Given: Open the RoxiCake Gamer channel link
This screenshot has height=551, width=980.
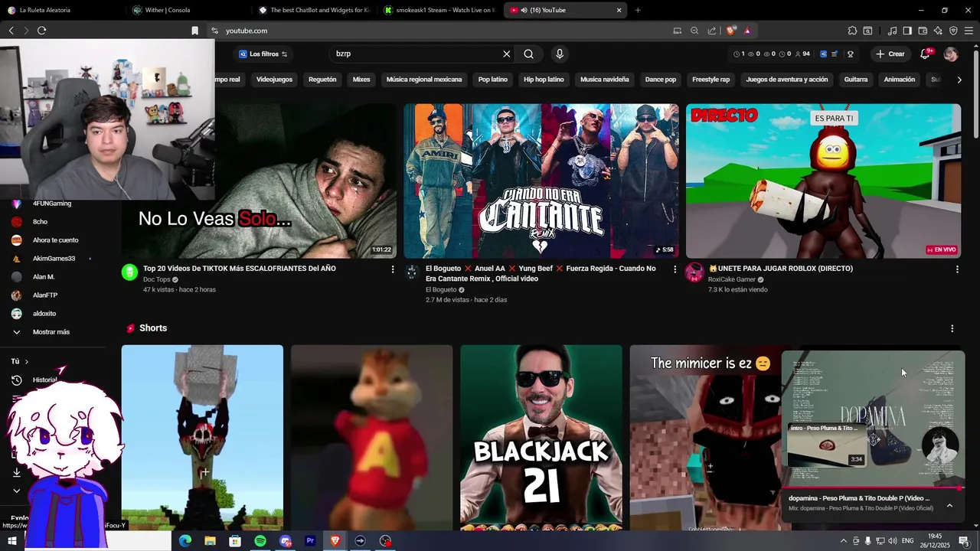Looking at the screenshot, I should click(732, 280).
